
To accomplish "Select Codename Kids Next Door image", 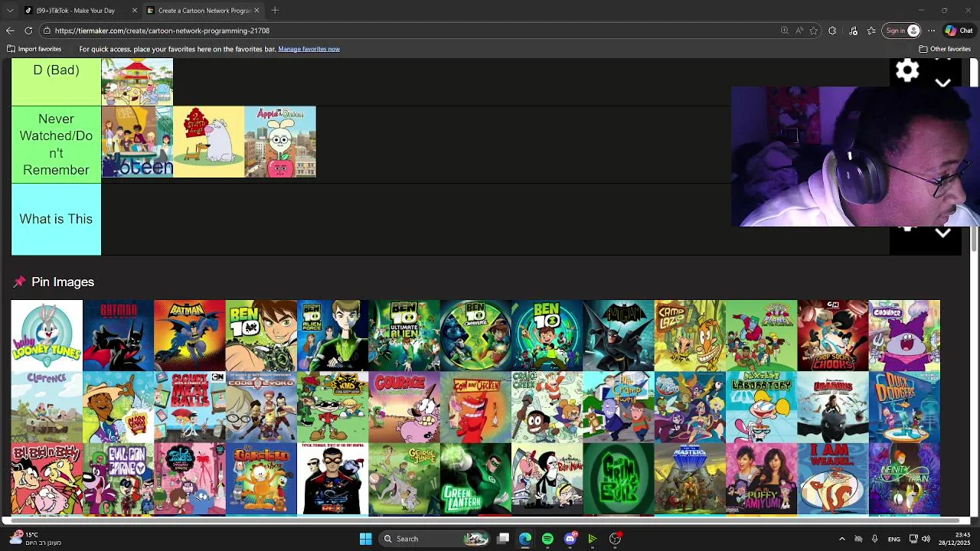I will tap(332, 407).
